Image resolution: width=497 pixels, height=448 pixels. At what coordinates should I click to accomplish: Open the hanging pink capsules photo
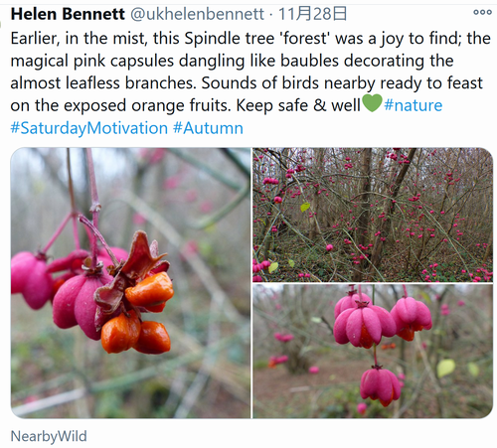pos(373,351)
